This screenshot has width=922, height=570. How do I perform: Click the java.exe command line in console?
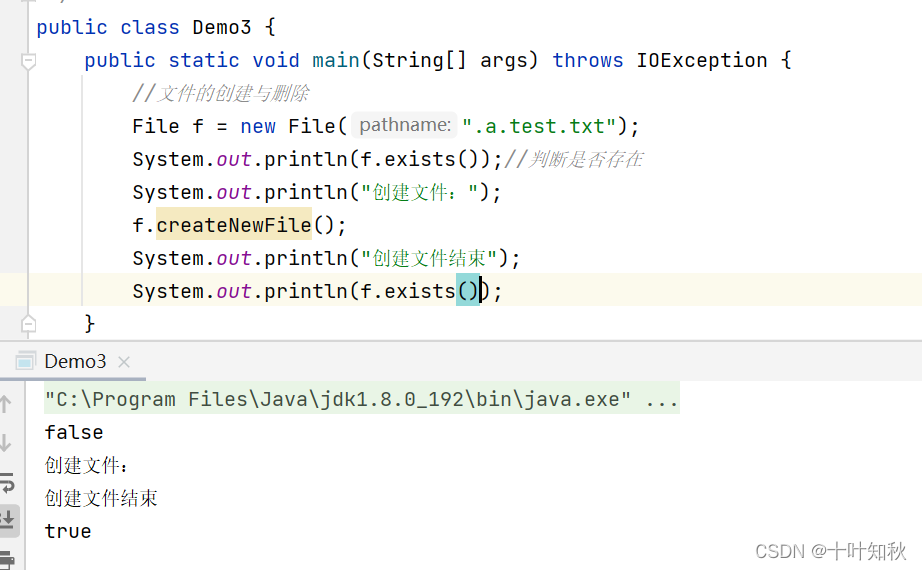click(x=362, y=399)
